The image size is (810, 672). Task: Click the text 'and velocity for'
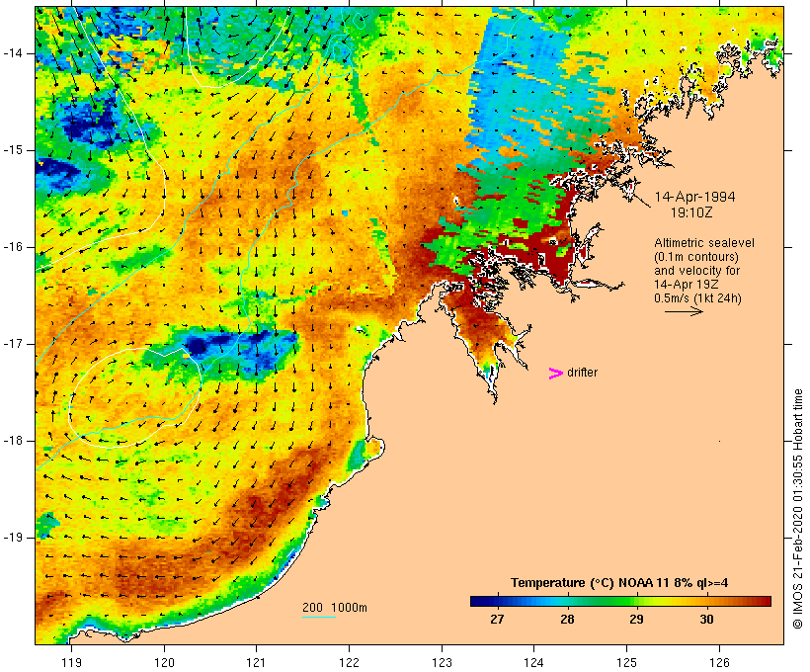click(x=696, y=271)
